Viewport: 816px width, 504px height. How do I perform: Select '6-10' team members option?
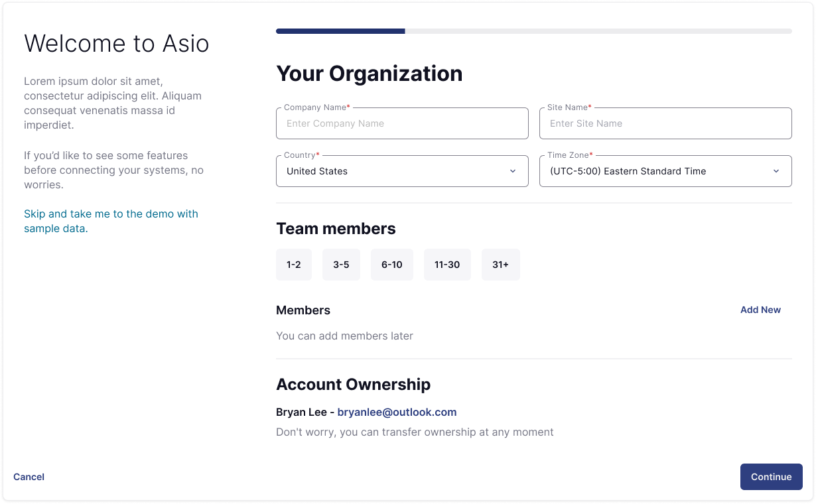pyautogui.click(x=391, y=264)
